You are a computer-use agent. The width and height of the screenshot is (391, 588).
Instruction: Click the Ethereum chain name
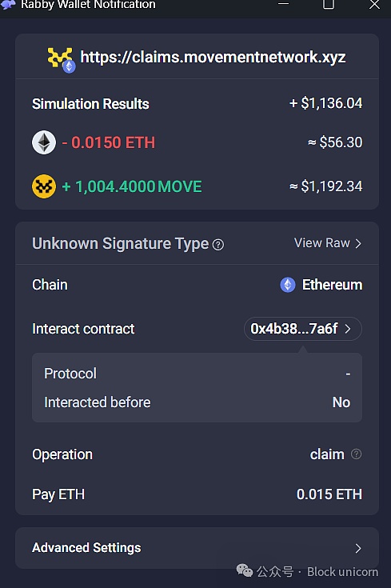(x=332, y=285)
